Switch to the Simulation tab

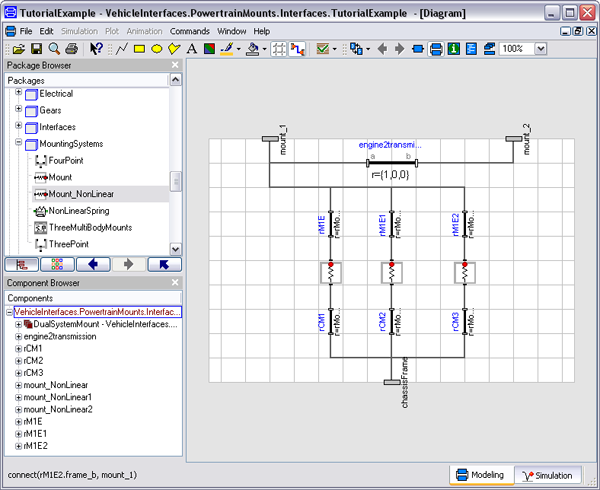point(546,476)
